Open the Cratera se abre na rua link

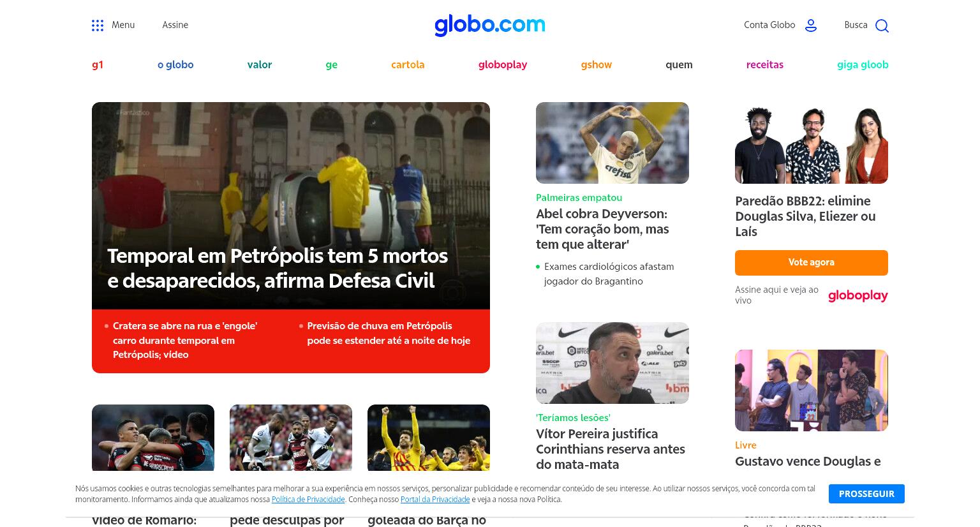click(185, 340)
